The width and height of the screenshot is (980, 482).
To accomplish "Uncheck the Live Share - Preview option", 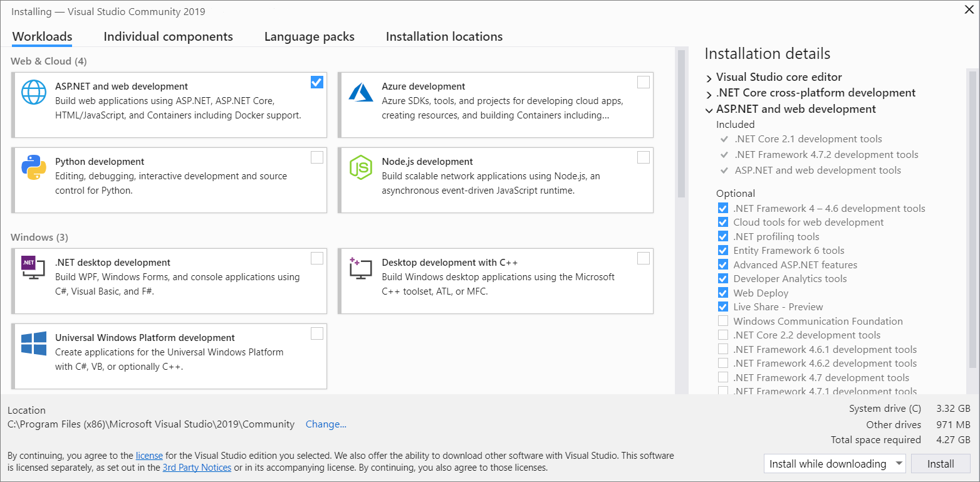I will pyautogui.click(x=723, y=307).
